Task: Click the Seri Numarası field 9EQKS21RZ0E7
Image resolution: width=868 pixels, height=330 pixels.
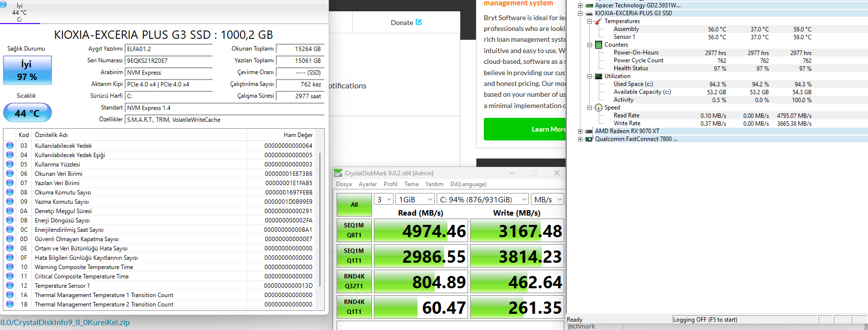Action: pyautogui.click(x=169, y=61)
